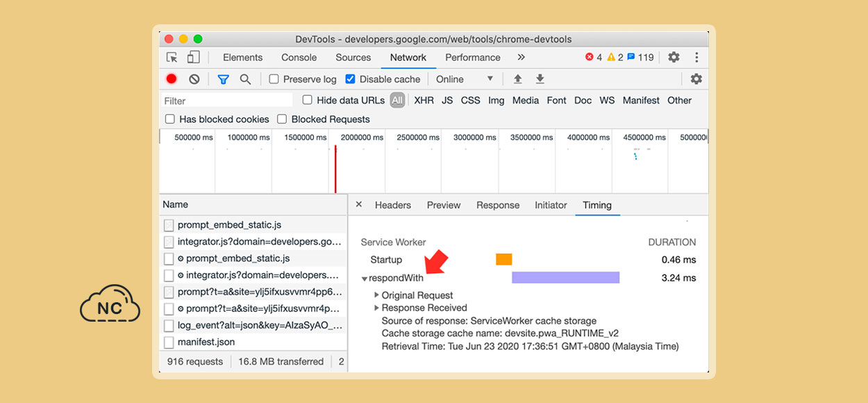Click the macOS yellow minimize button
Screen dimensions: 868x403
tap(183, 39)
